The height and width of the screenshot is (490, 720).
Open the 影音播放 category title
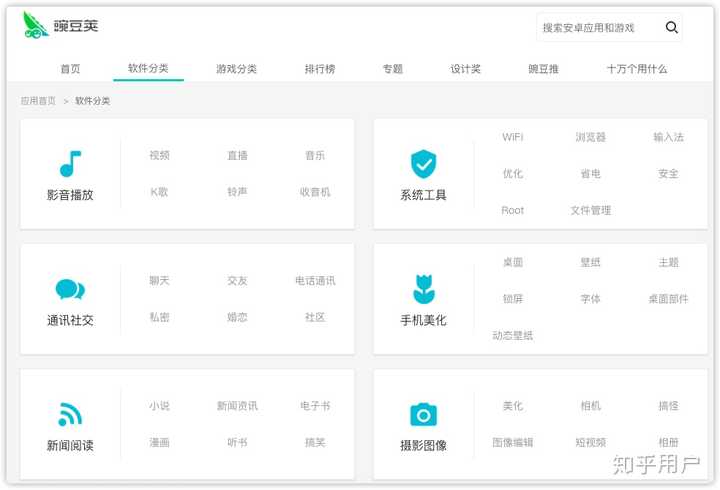tap(70, 195)
